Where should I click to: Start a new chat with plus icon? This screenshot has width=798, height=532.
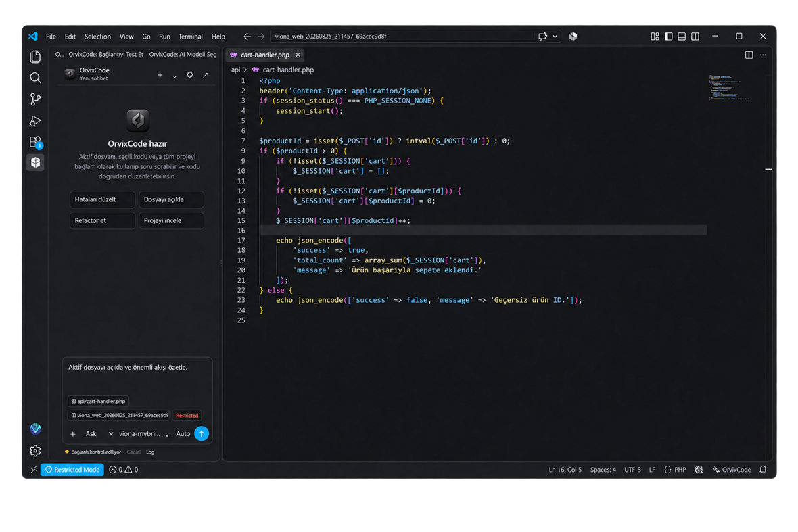[x=160, y=75]
